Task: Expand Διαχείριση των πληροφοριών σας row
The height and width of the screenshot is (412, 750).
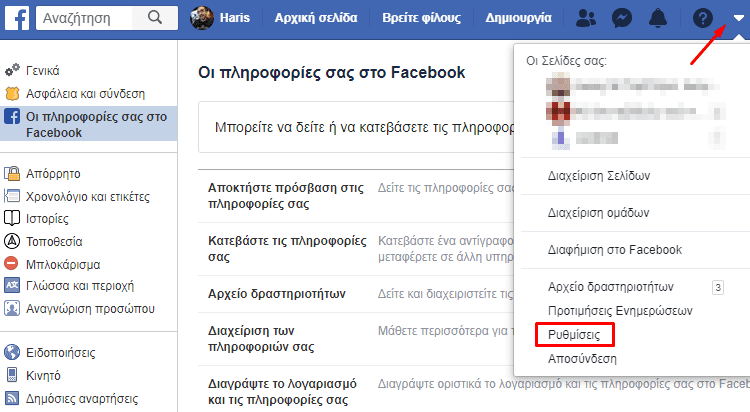Action: pos(356,339)
